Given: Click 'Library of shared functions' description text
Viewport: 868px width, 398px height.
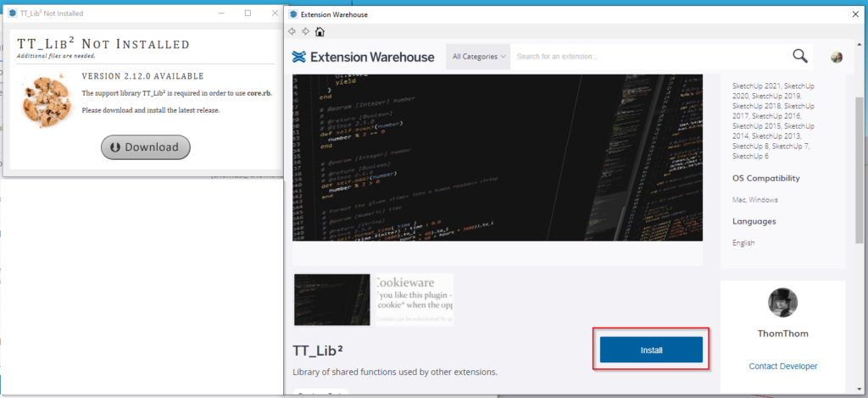Looking at the screenshot, I should (x=395, y=372).
